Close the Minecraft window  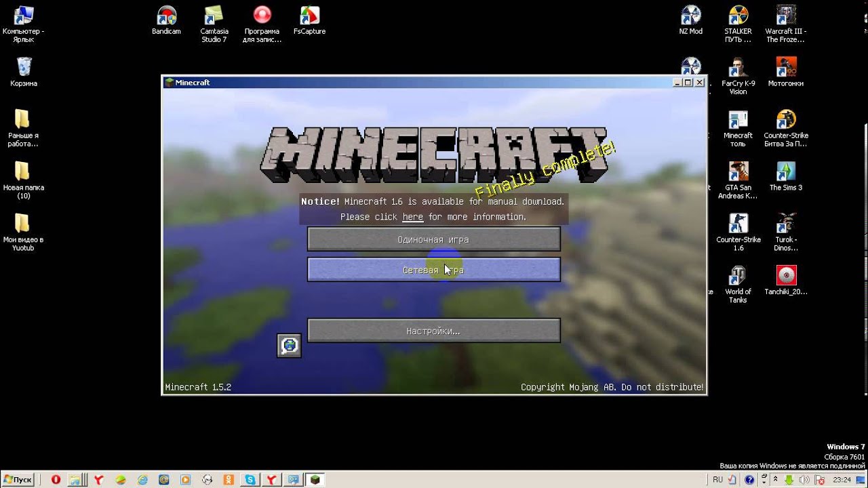tap(699, 82)
